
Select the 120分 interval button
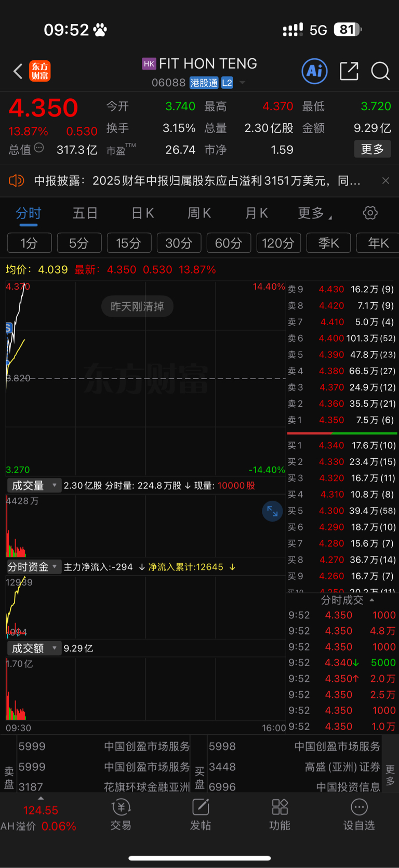point(278,243)
